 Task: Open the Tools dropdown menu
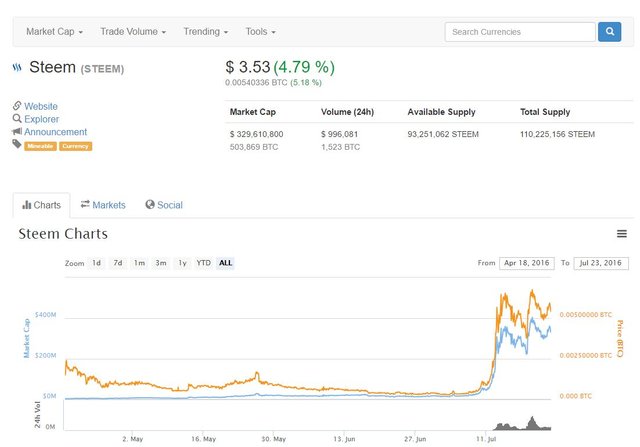pyautogui.click(x=260, y=32)
